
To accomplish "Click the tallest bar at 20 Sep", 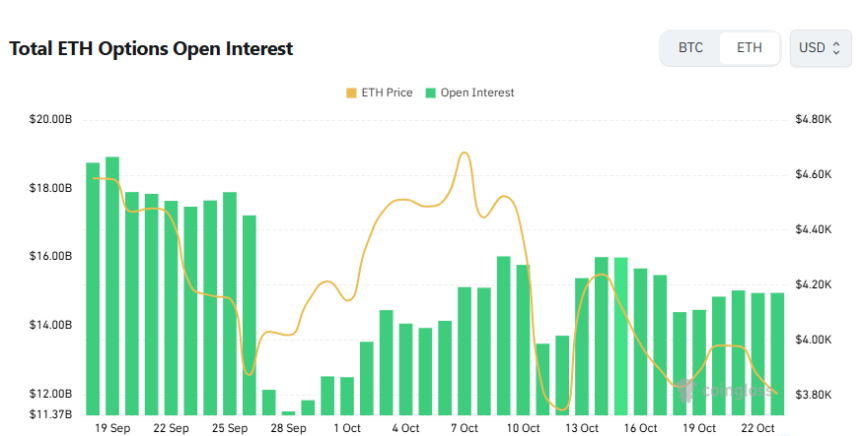I will 112,286.
